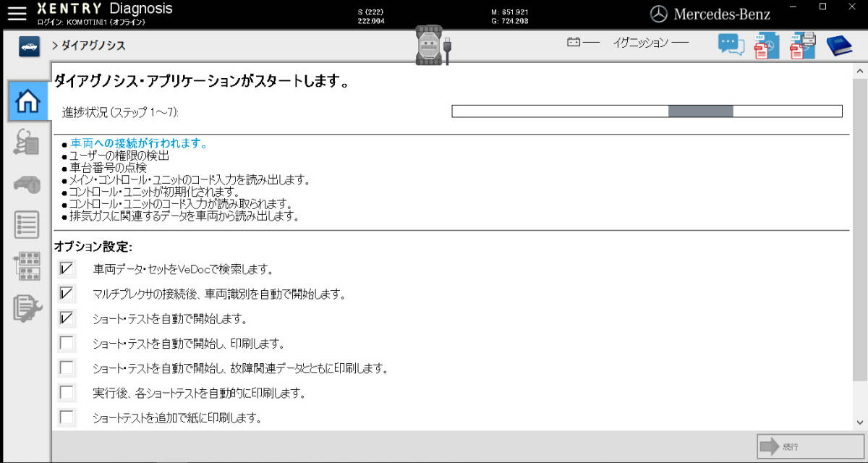868x463 pixels.
Task: Click the PDF with clock icon
Action: (766, 46)
